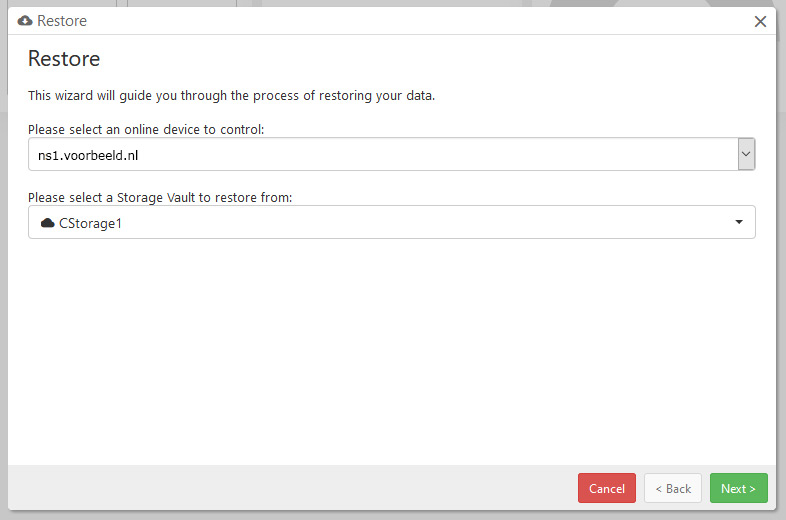Go to previous step with Back
This screenshot has height=520, width=786.
673,488
